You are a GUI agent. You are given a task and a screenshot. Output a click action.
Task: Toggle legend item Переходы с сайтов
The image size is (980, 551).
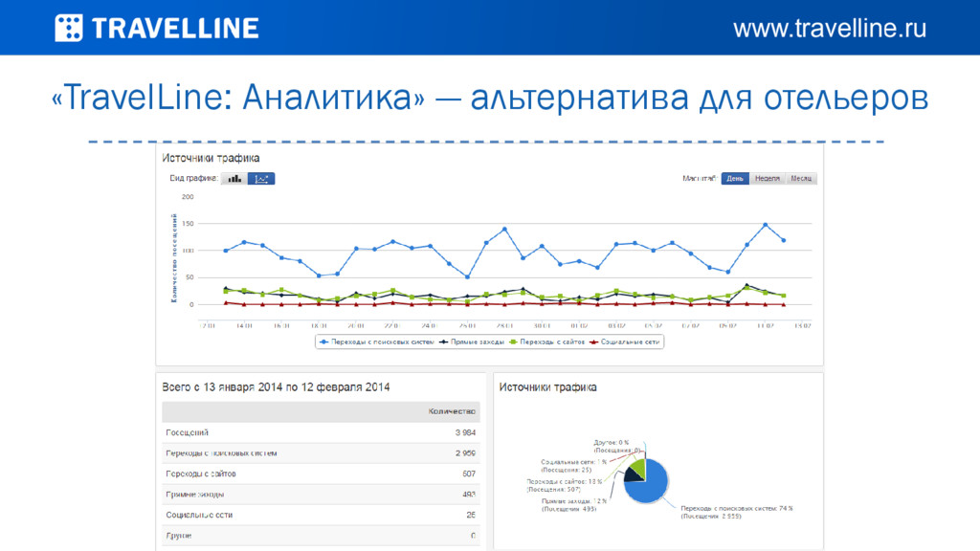[546, 342]
